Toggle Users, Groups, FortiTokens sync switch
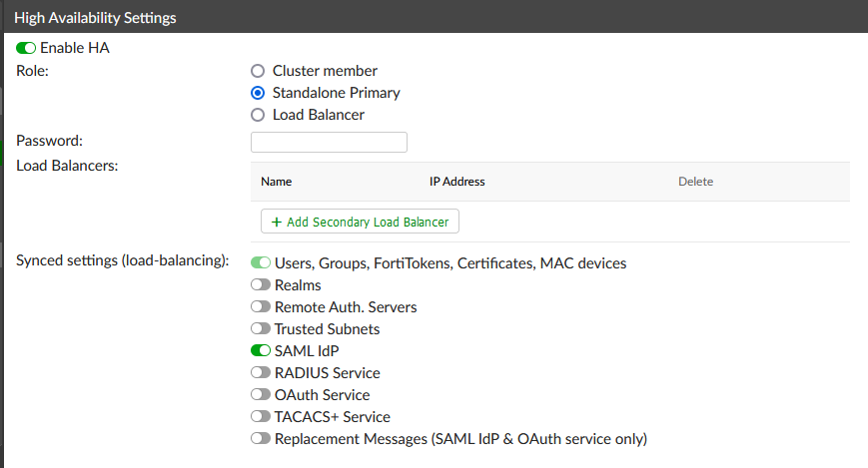868x468 pixels. coord(261,263)
